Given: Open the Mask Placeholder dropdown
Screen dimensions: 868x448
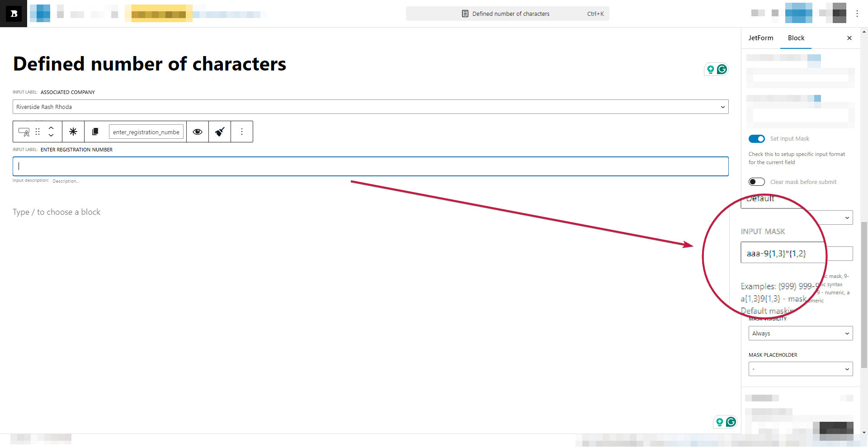Looking at the screenshot, I should pyautogui.click(x=801, y=369).
